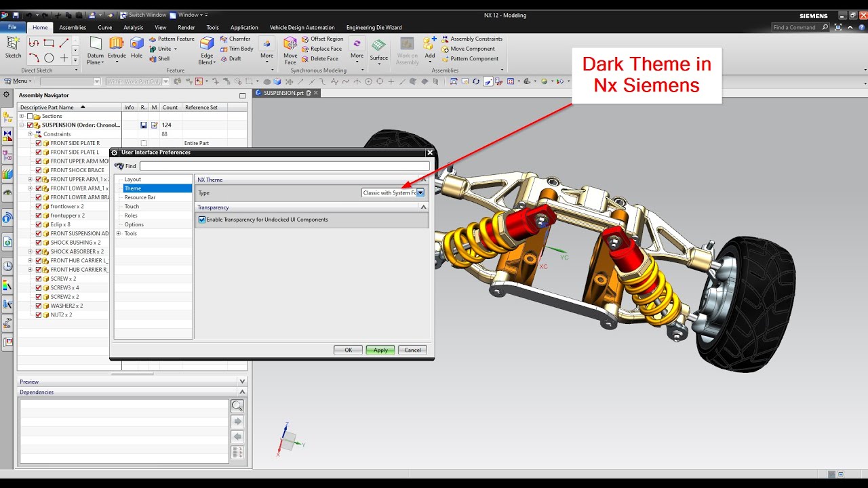Uncheck the NUT2 x 2 component
Screen dimensions: 868x488
pyautogui.click(x=39, y=315)
